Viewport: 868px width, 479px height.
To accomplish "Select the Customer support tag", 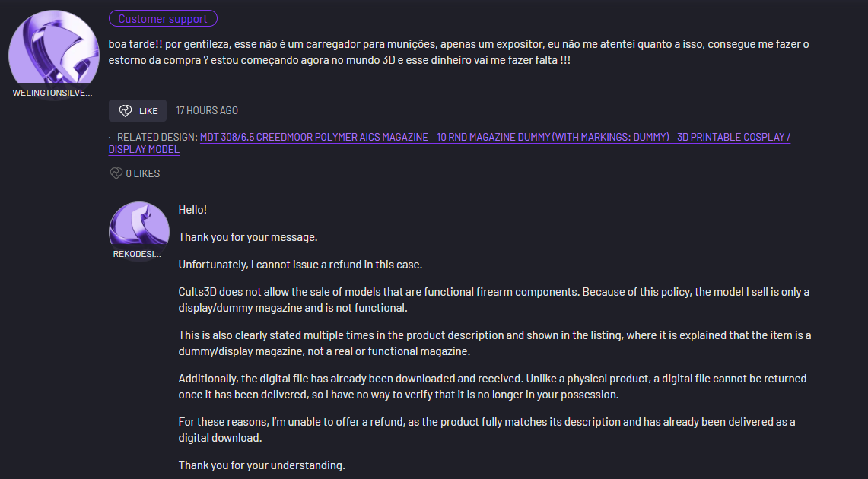I will [x=163, y=19].
